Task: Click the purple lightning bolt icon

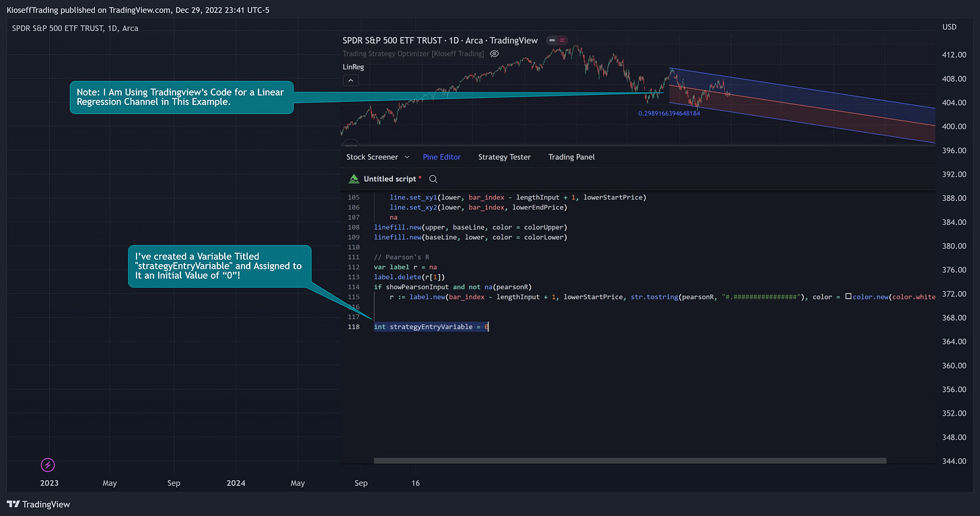Action: [48, 465]
